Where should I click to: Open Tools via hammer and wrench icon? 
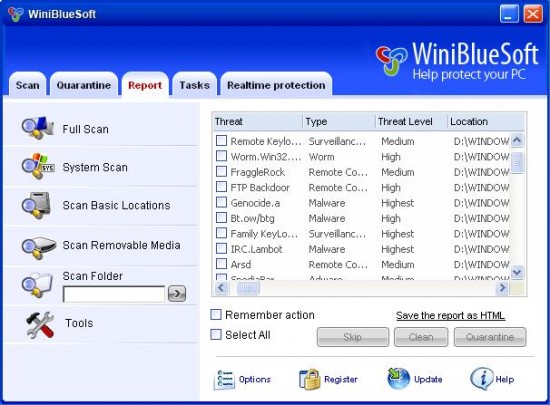pos(40,325)
